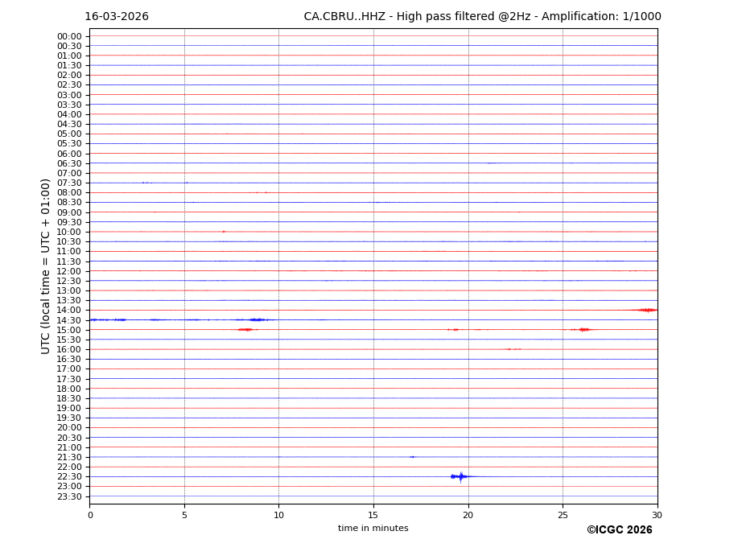The image size is (746, 560).
Task: Click the red burst ending the 14:00 trace
Action: (x=645, y=310)
